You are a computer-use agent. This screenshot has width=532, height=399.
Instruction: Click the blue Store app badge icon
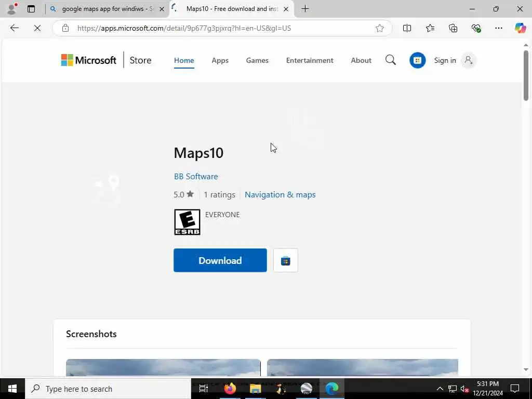[417, 60]
